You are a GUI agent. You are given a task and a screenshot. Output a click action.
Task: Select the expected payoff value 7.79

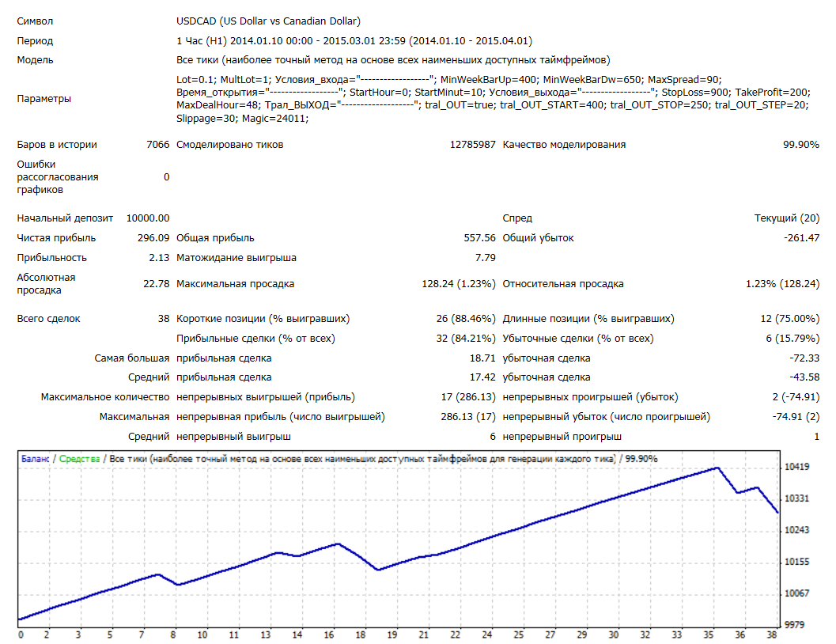pos(485,257)
